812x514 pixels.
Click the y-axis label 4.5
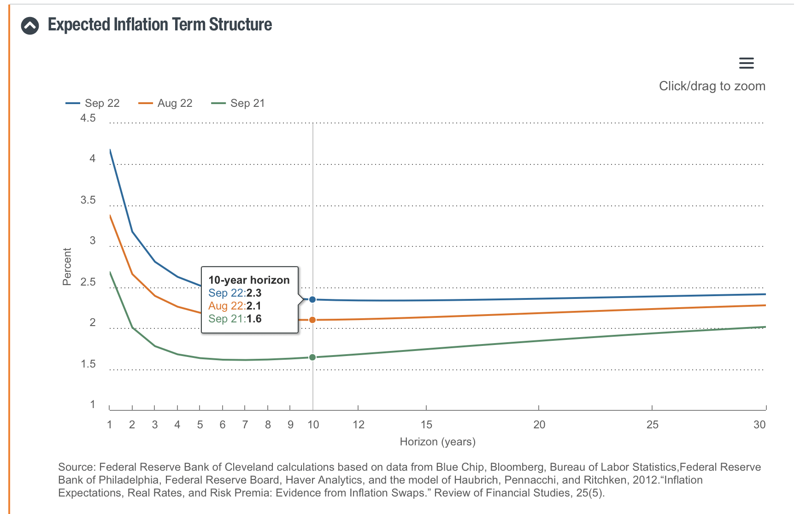pos(88,118)
